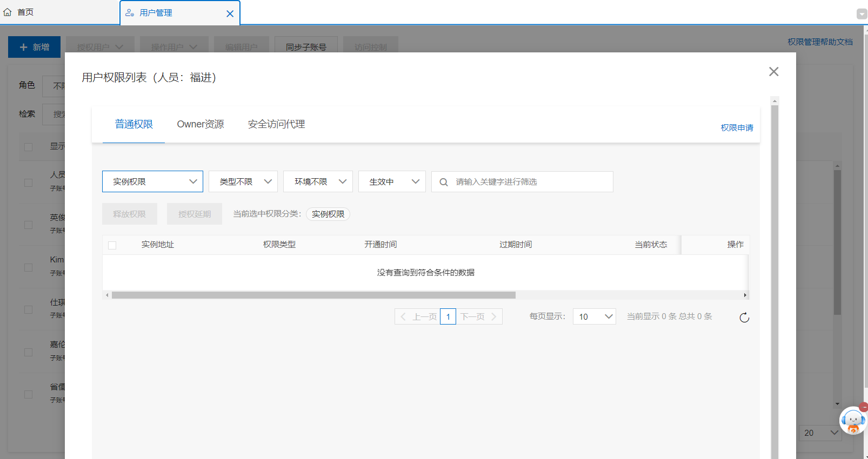
Task: Toggle the select-all checkbox in permission table
Action: click(x=112, y=245)
